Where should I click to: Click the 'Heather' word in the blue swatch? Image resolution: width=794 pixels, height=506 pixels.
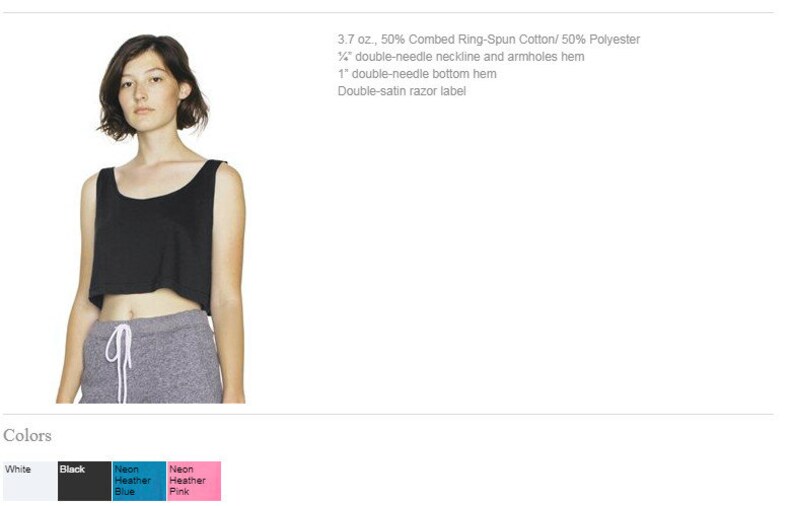pyautogui.click(x=133, y=480)
